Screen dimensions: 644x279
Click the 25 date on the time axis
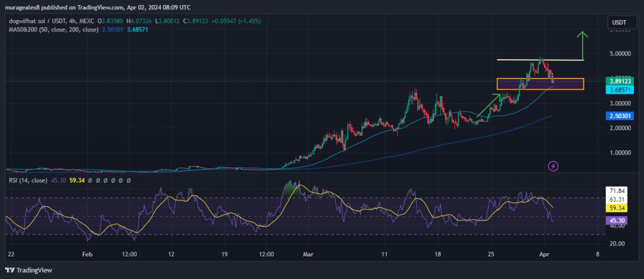pos(491,254)
